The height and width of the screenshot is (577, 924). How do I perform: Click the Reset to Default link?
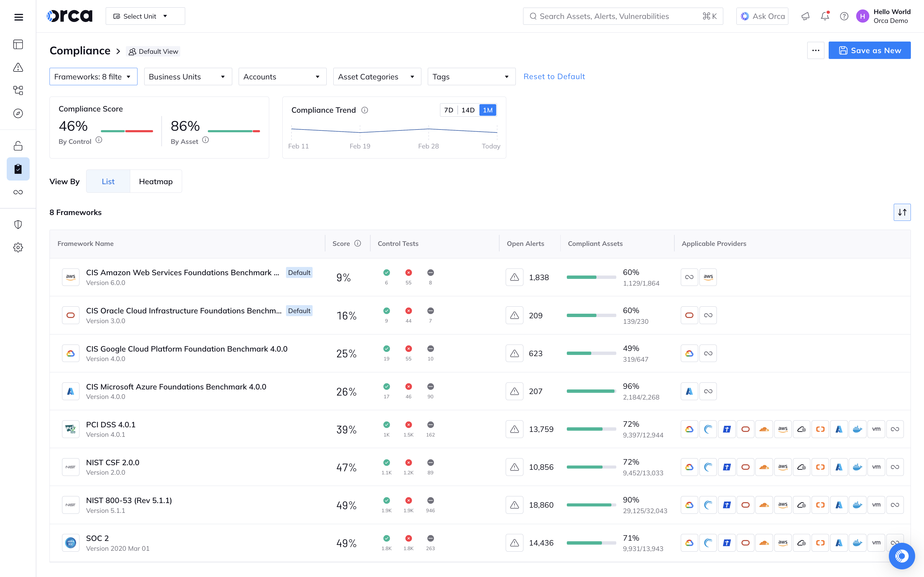coord(554,76)
